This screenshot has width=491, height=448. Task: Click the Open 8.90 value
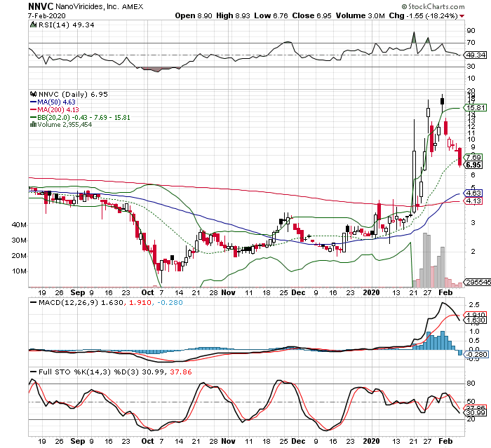(194, 15)
